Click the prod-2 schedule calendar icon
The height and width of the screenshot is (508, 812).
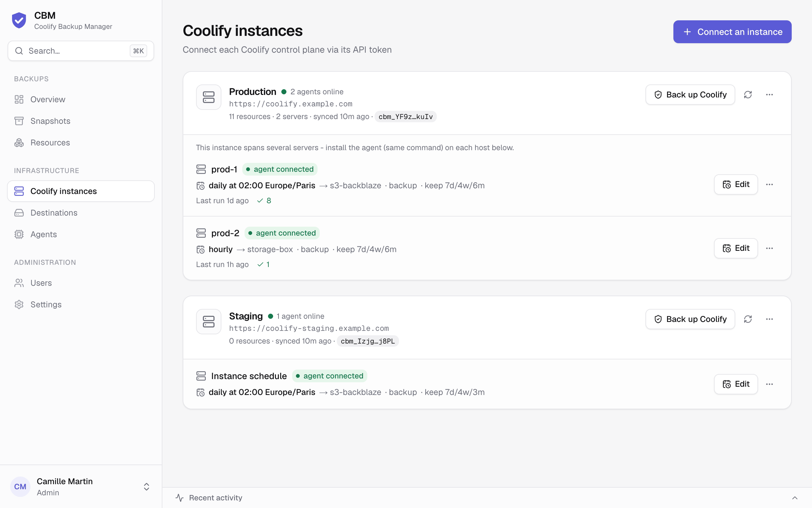coord(201,249)
